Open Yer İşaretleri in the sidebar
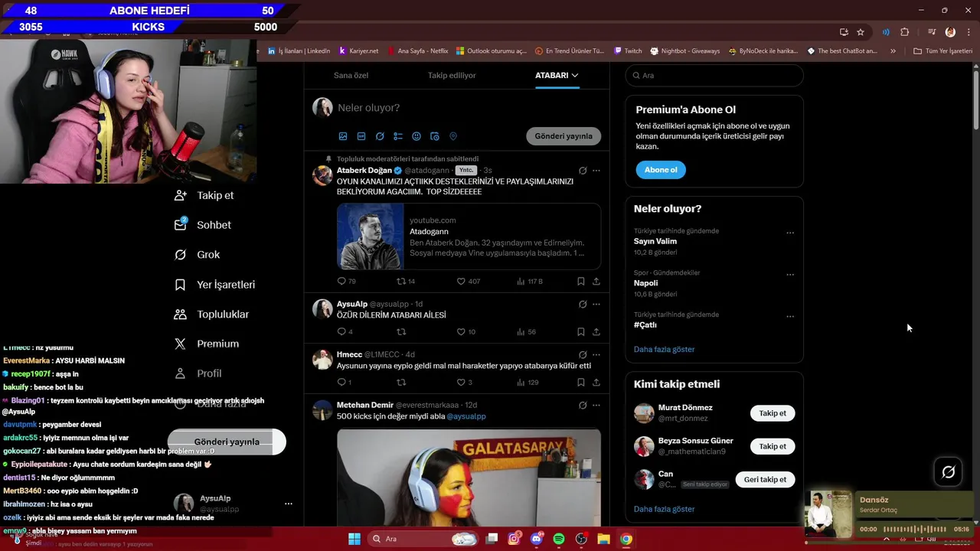The image size is (980, 551). 214,285
